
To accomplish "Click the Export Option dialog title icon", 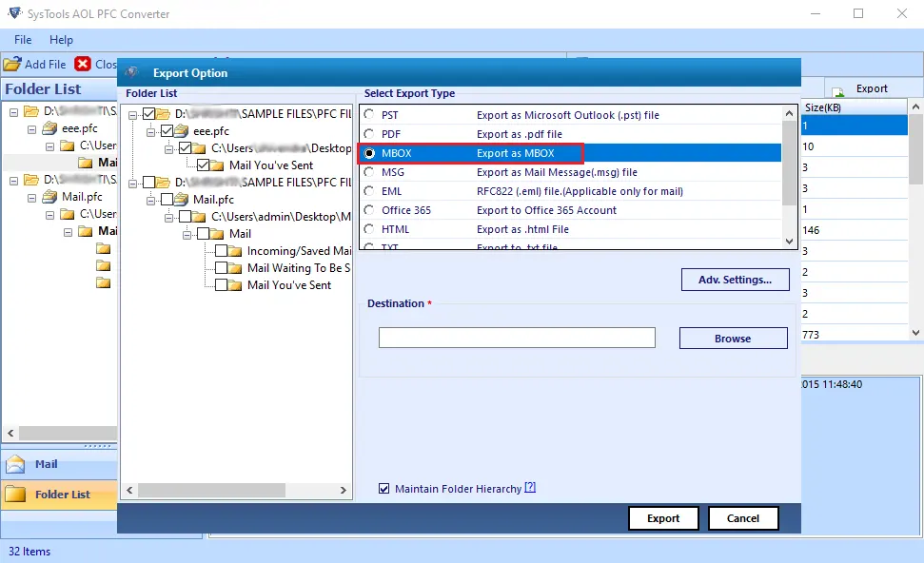I will [x=131, y=72].
